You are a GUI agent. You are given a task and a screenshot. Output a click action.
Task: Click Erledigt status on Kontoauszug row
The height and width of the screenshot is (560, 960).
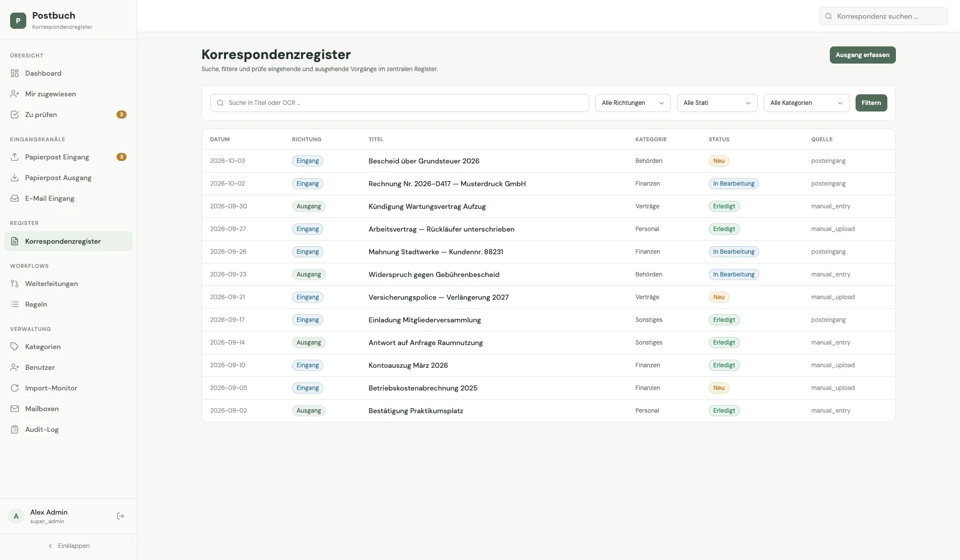(x=724, y=365)
